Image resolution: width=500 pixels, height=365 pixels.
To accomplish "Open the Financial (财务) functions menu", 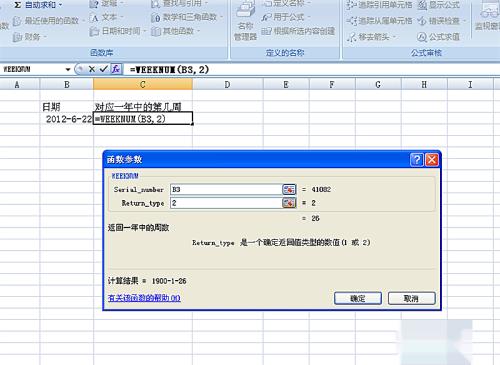I will tap(29, 36).
